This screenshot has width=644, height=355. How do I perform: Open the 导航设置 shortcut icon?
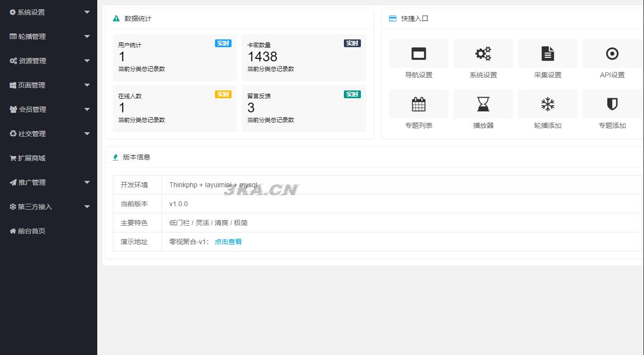[x=419, y=53]
